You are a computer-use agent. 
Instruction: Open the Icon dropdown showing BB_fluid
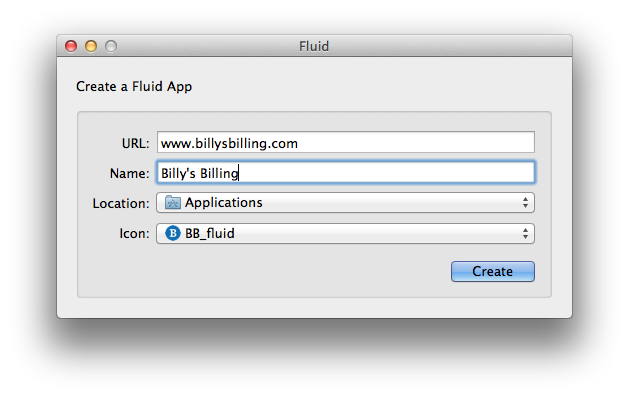pos(345,233)
